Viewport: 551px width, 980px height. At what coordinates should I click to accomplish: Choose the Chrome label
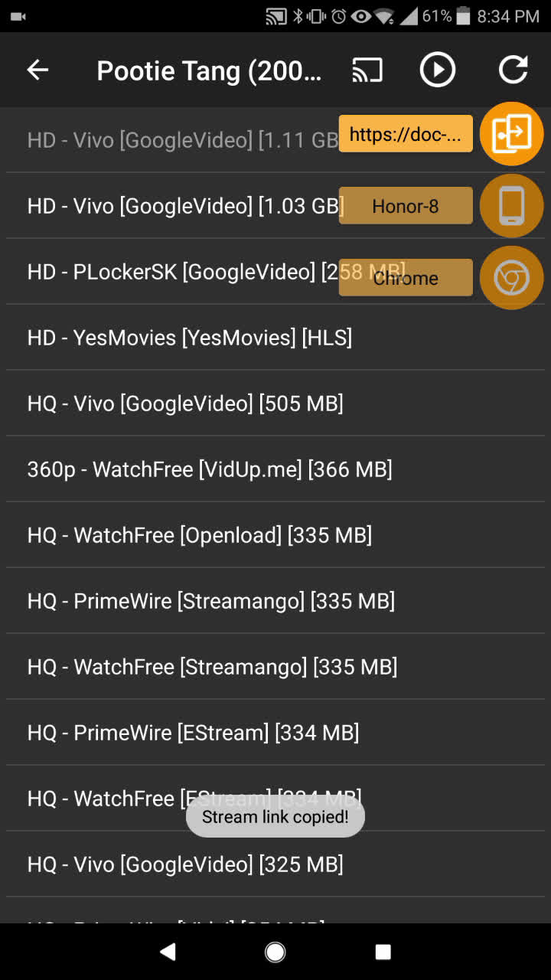coord(406,278)
